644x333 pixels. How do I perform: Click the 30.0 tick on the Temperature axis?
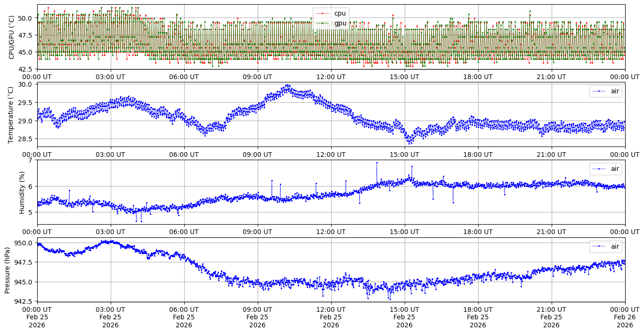[25, 84]
